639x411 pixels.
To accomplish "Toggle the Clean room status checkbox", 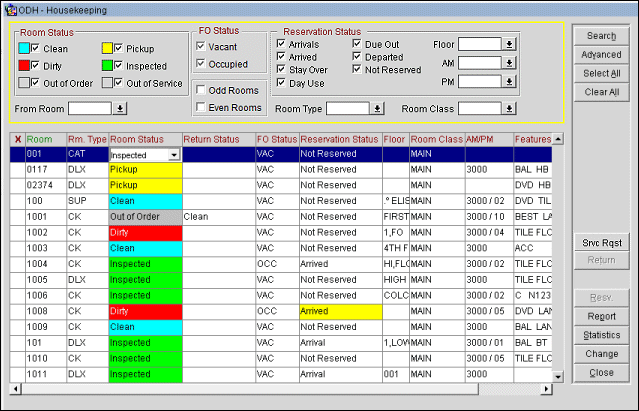I will click(x=37, y=47).
